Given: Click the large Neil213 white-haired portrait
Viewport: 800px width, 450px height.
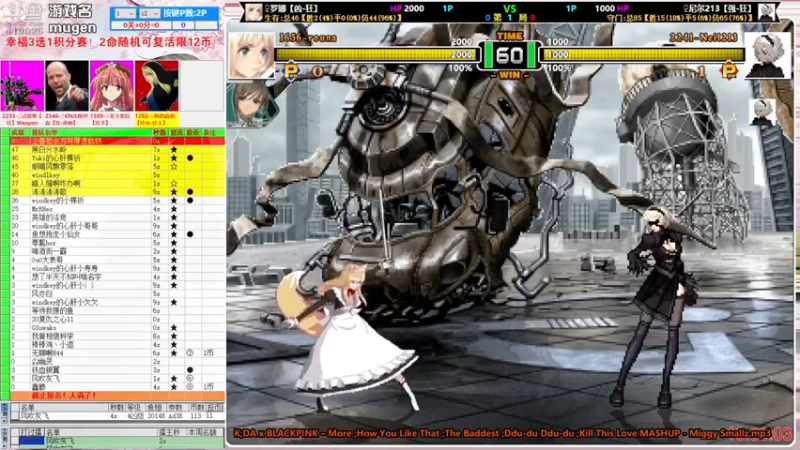Looking at the screenshot, I should [767, 55].
